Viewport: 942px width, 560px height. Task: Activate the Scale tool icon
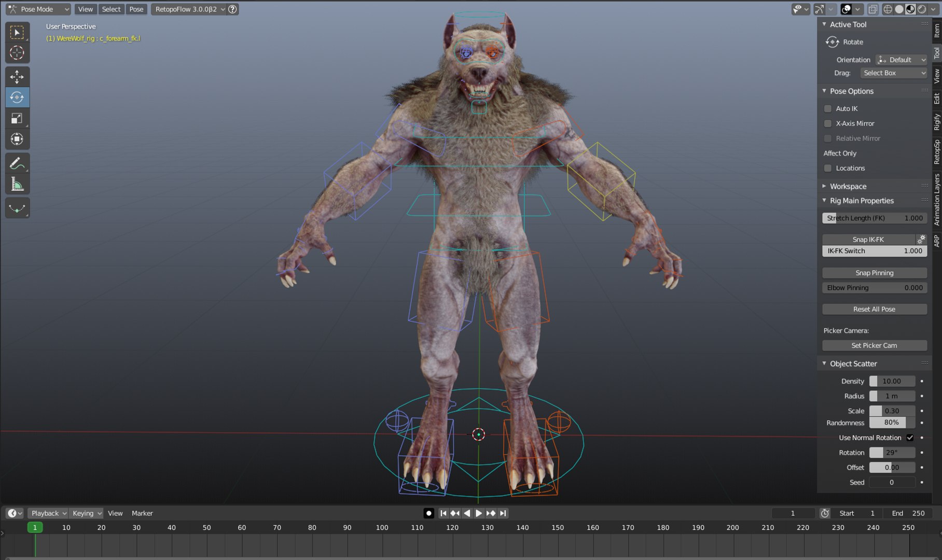click(17, 118)
